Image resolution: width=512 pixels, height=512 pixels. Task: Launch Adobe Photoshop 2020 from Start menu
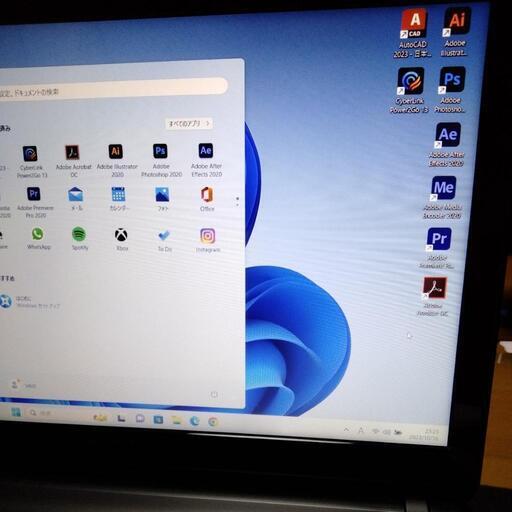click(x=161, y=160)
